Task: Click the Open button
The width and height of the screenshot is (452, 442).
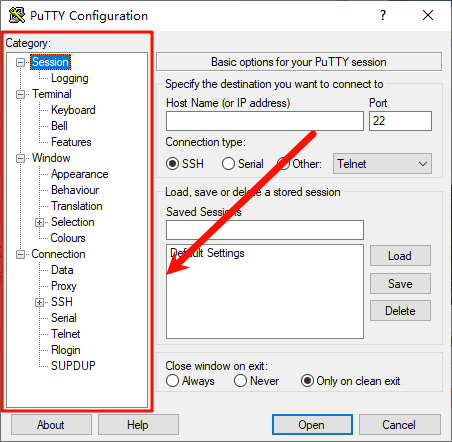Action: [312, 425]
